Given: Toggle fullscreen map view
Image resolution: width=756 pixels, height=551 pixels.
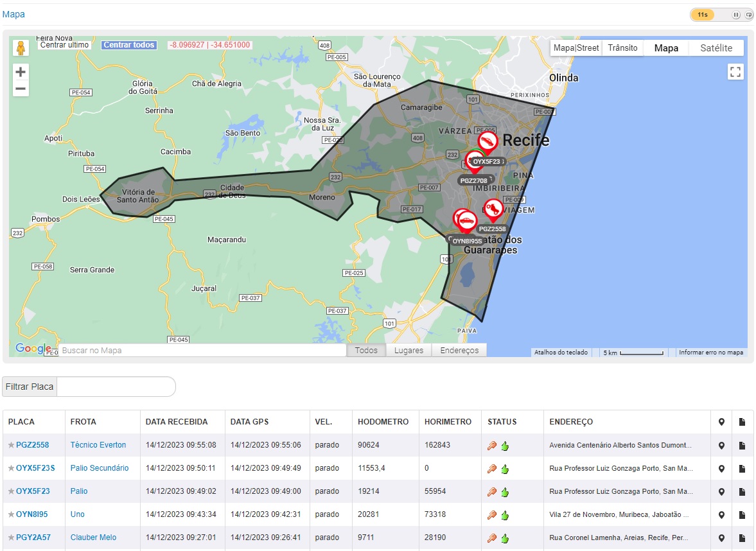Looking at the screenshot, I should (735, 73).
